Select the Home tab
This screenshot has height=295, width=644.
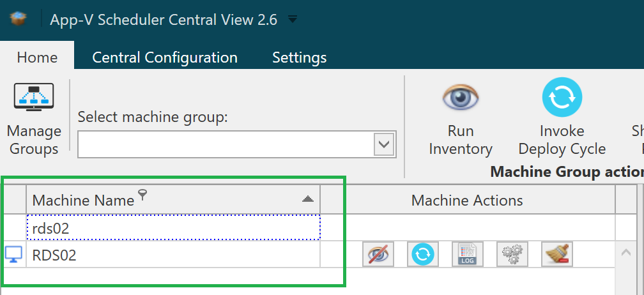pos(37,57)
